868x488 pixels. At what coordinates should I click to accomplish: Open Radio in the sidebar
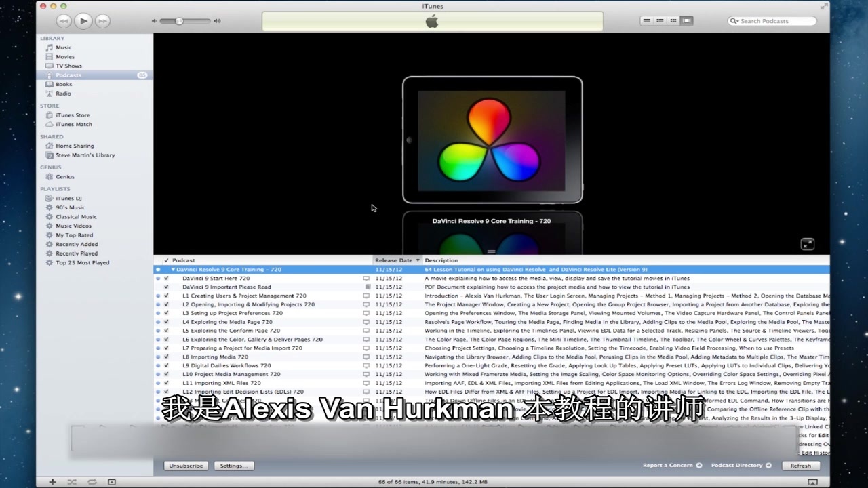[x=63, y=94]
